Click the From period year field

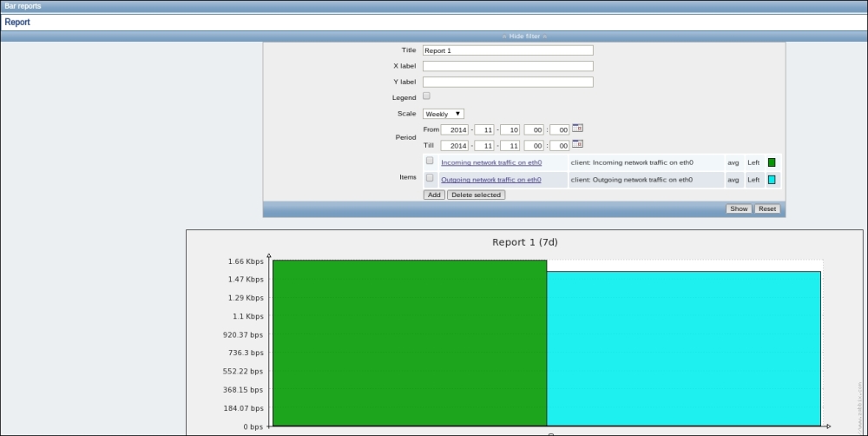(x=454, y=130)
